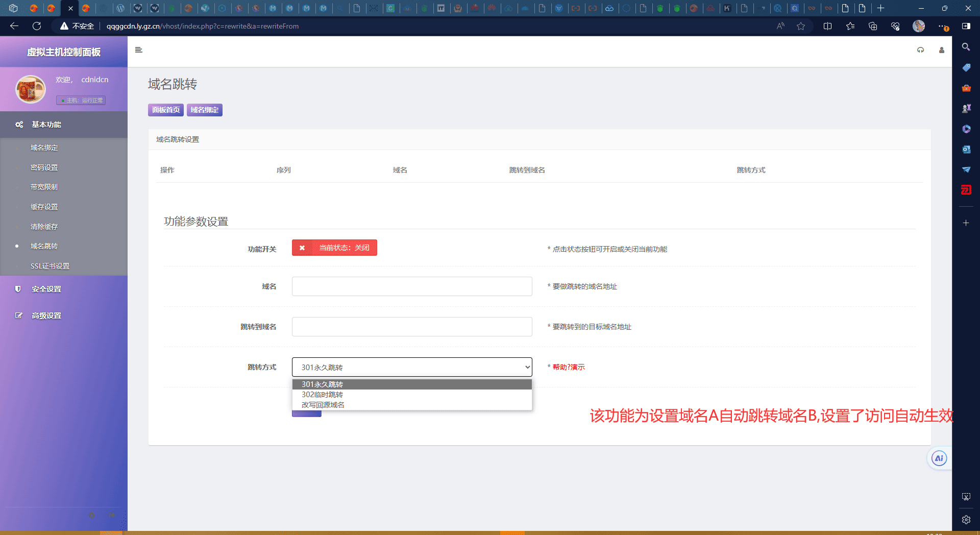The image size is (980, 535).
Task: Open SSL证书设置 in the sidebar
Action: [50, 266]
